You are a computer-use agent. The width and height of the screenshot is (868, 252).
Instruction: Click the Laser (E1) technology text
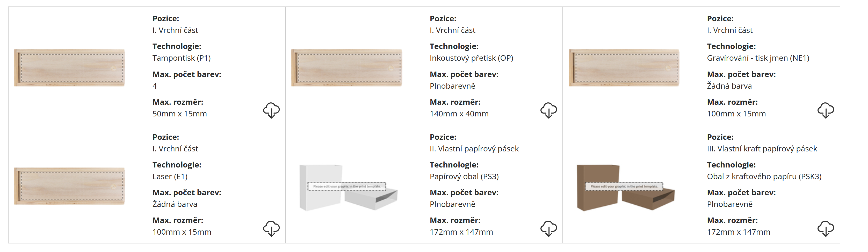pos(170,177)
